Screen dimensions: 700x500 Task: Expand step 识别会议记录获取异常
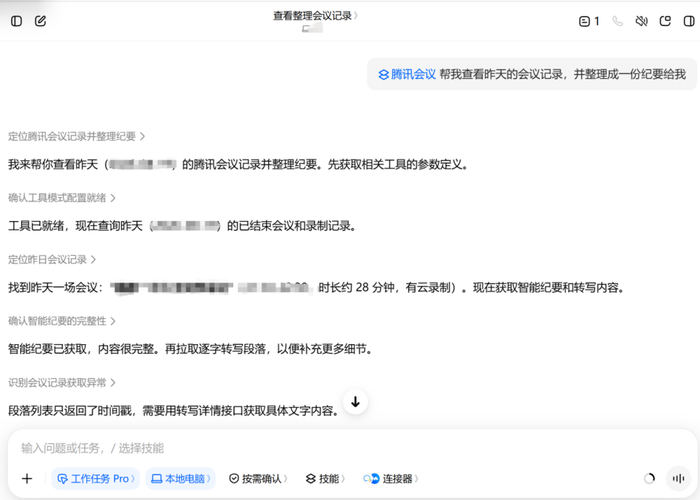(x=62, y=383)
